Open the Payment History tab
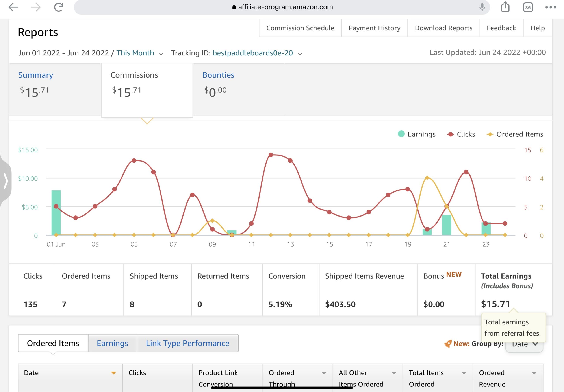 coord(374,28)
